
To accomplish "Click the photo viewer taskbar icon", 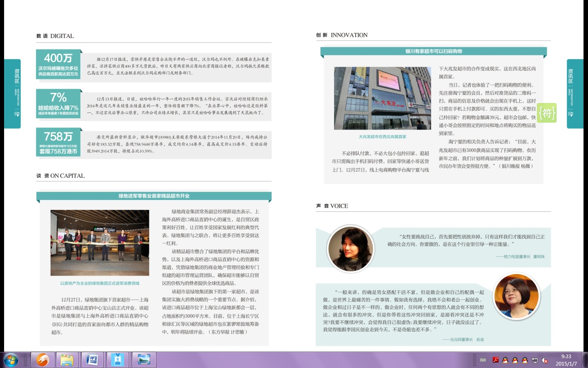I will click(x=143, y=360).
